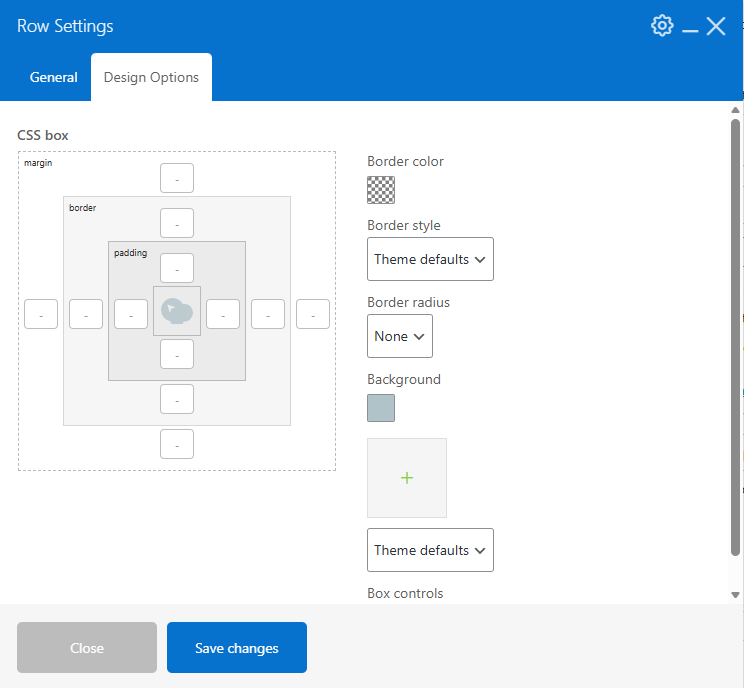The height and width of the screenshot is (688, 744).
Task: Switch to the General tab
Action: pyautogui.click(x=54, y=77)
